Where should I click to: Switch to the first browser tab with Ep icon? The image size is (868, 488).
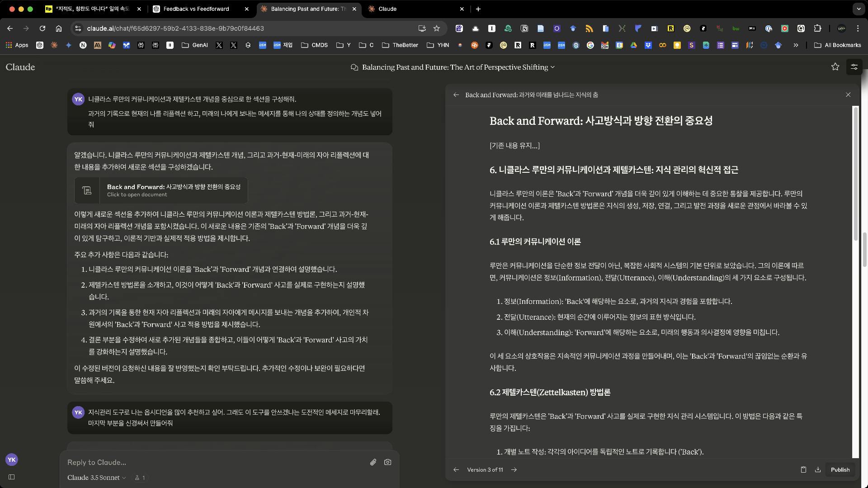[x=93, y=9]
